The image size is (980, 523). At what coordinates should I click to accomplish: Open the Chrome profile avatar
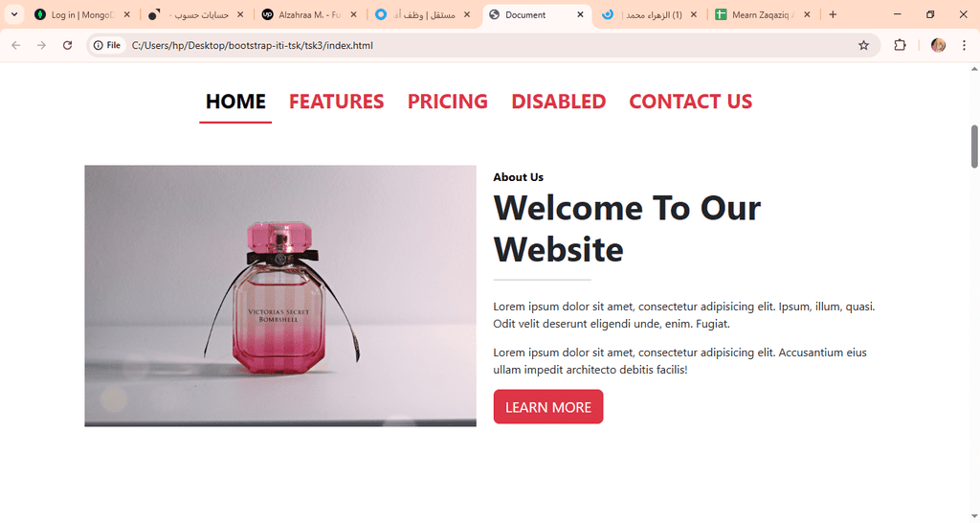click(x=938, y=45)
